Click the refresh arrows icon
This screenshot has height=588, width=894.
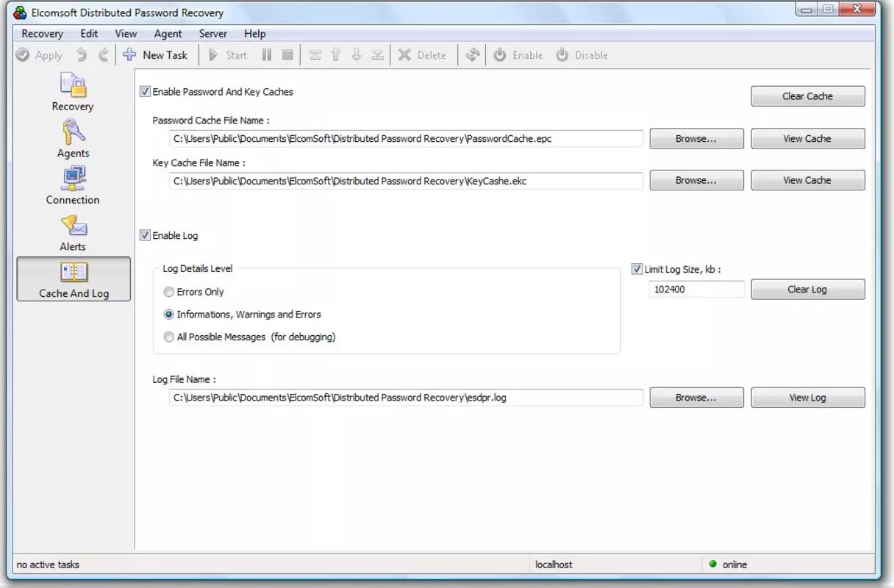[x=473, y=55]
